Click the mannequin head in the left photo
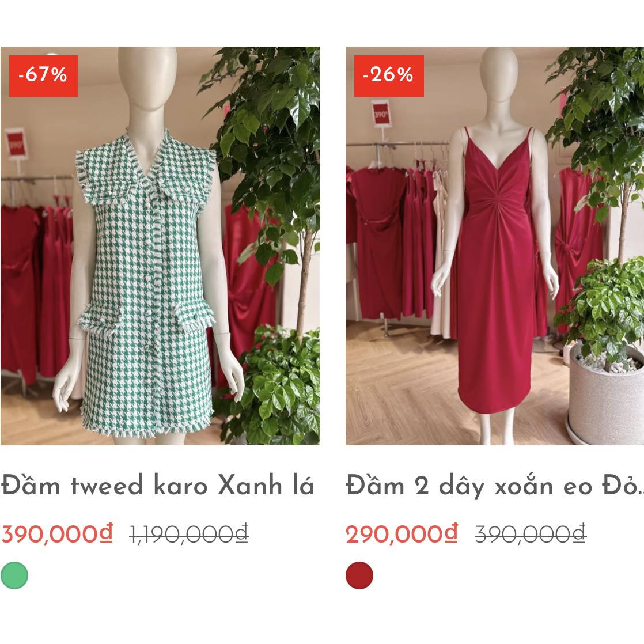 (x=148, y=77)
